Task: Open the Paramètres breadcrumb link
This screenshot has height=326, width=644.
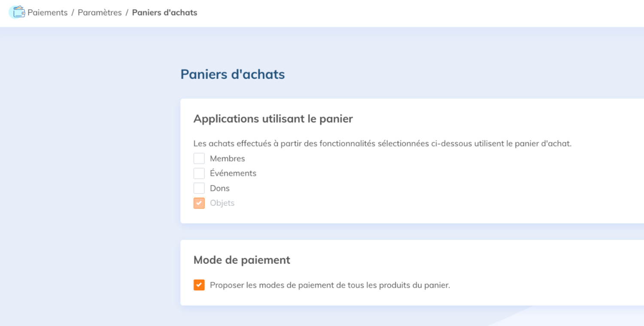Action: [100, 12]
